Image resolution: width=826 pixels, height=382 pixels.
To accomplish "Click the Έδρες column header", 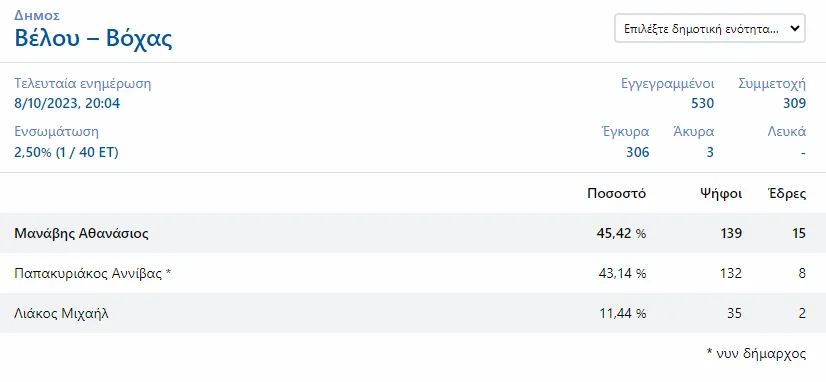I will click(x=786, y=193).
